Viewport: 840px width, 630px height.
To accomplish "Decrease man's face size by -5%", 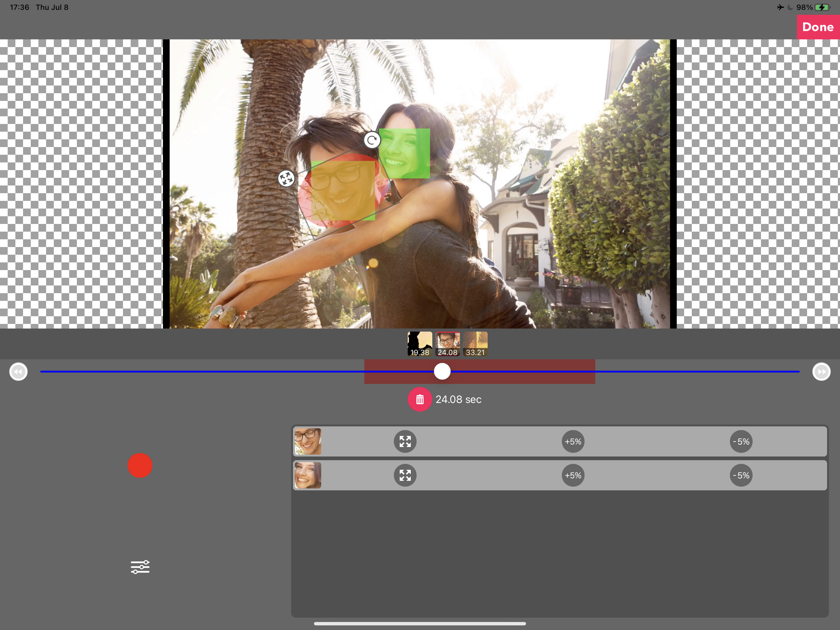I will click(741, 441).
